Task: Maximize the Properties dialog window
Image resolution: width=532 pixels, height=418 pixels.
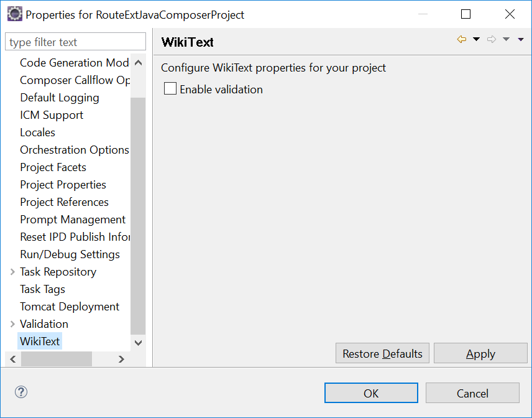Action: 465,14
